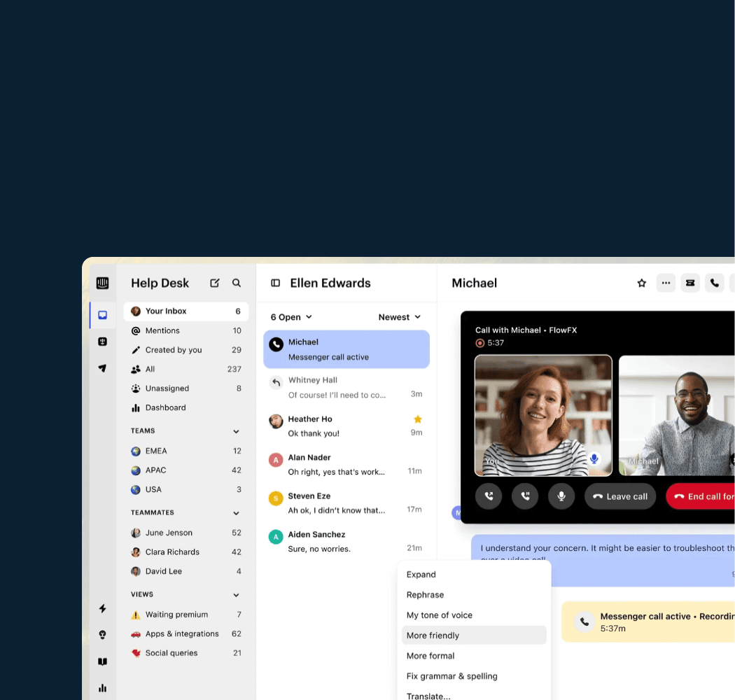Click the Leave call button
This screenshot has height=700, width=735.
pyautogui.click(x=619, y=496)
